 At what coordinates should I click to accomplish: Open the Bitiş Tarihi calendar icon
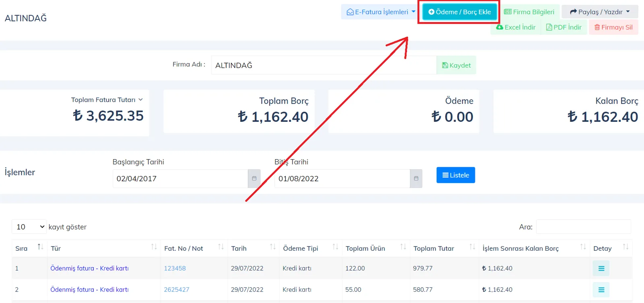tap(416, 178)
